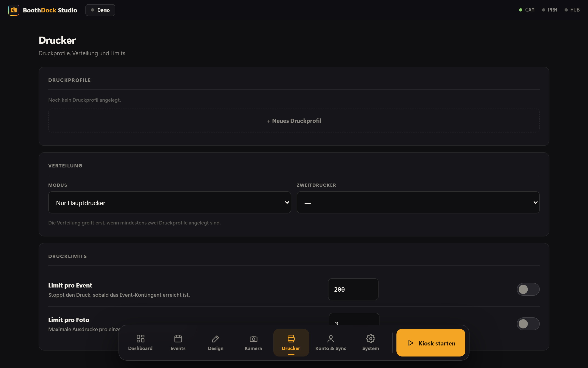Click the MODUS field label
This screenshot has width=588, height=368.
tap(58, 185)
